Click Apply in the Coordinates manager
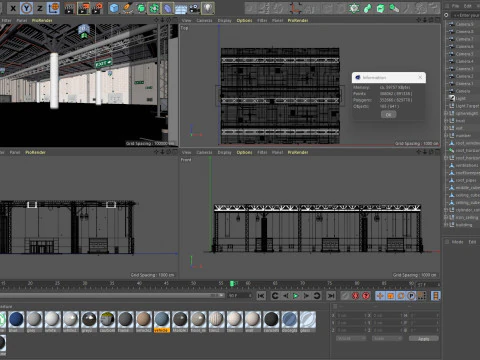Viewport: 480px width, 360px height. (424, 339)
